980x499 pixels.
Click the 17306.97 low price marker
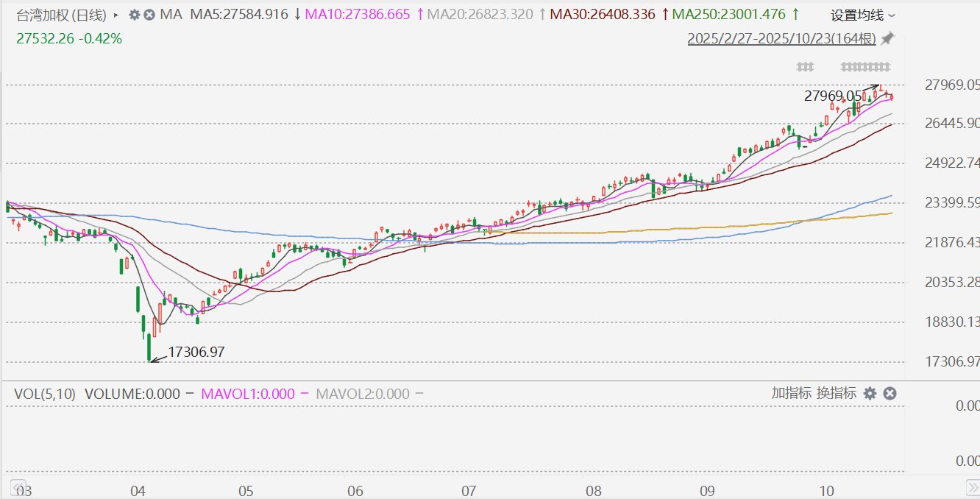click(196, 353)
